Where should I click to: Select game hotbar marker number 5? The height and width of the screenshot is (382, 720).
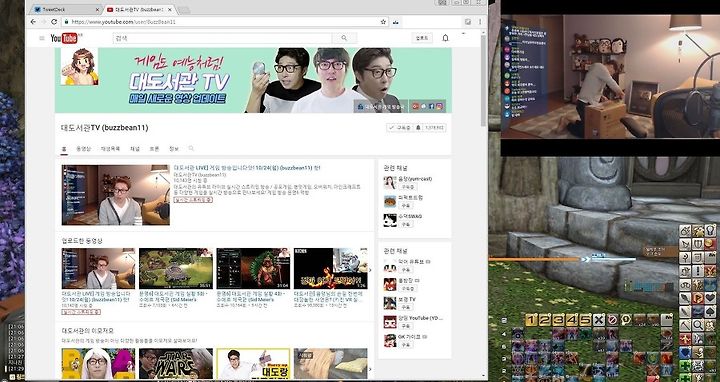585,320
